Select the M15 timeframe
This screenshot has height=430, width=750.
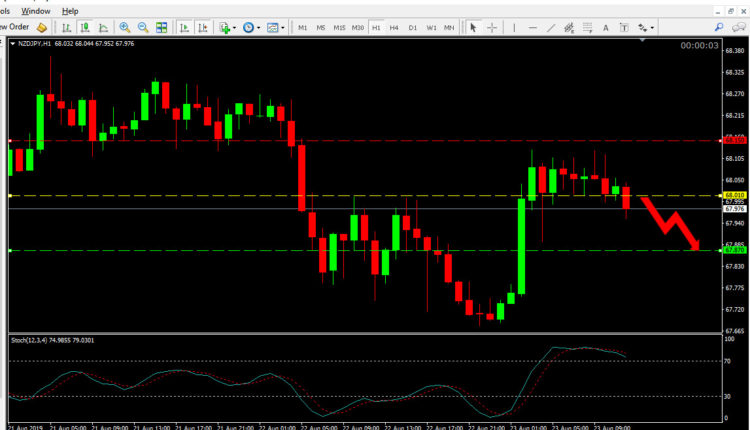(x=339, y=28)
